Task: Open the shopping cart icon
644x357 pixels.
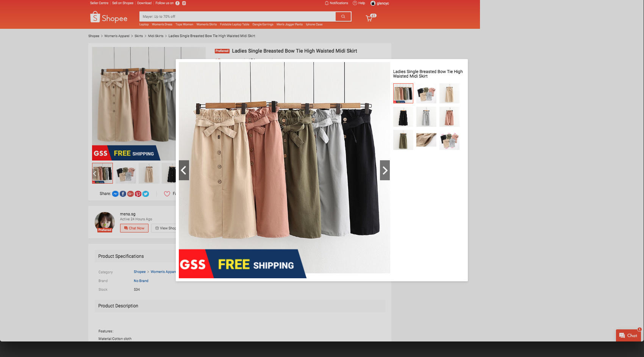Action: click(369, 18)
